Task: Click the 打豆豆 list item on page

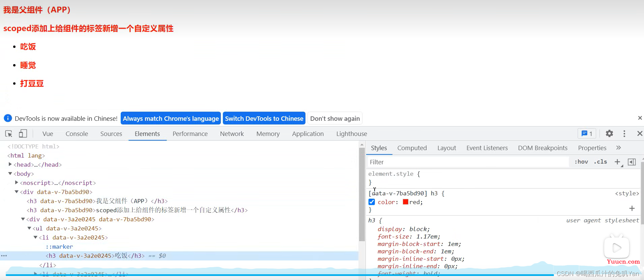Action: [32, 83]
